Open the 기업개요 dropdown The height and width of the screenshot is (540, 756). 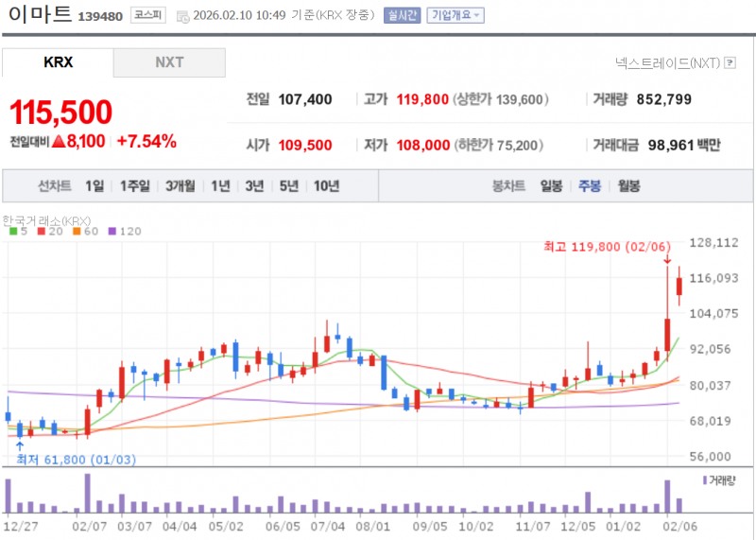tap(455, 15)
